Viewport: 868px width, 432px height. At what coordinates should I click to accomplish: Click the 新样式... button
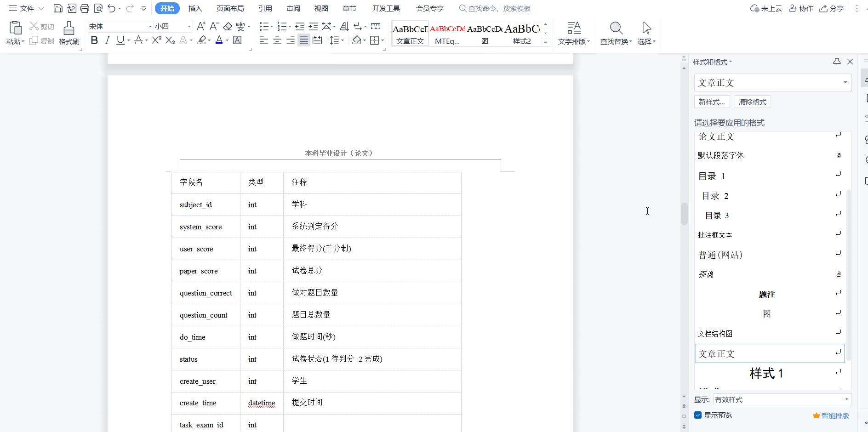click(711, 102)
